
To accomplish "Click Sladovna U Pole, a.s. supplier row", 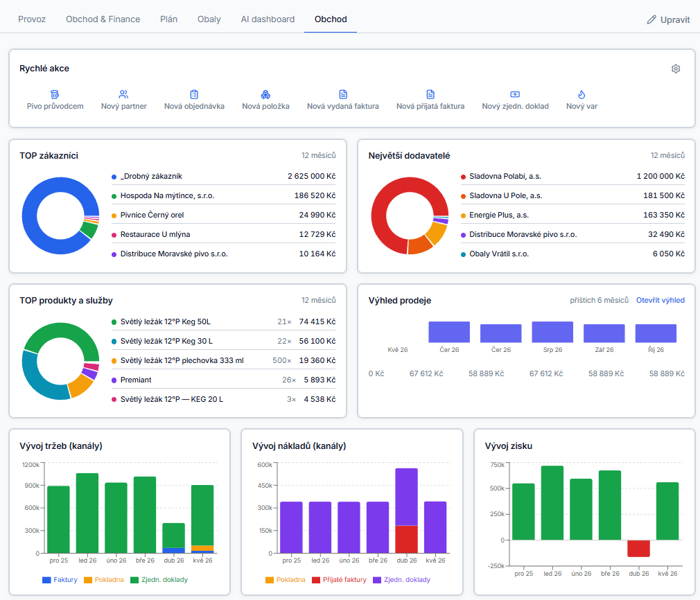I will [x=572, y=195].
